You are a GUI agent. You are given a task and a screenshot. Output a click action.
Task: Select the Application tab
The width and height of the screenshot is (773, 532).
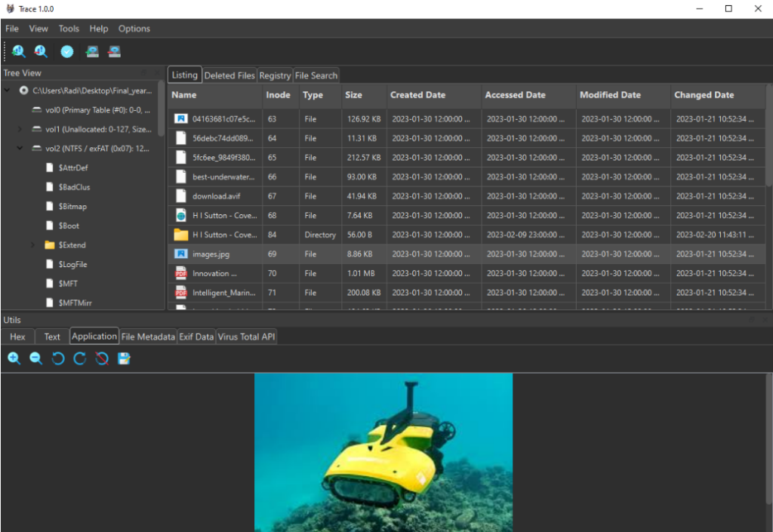[x=94, y=336]
